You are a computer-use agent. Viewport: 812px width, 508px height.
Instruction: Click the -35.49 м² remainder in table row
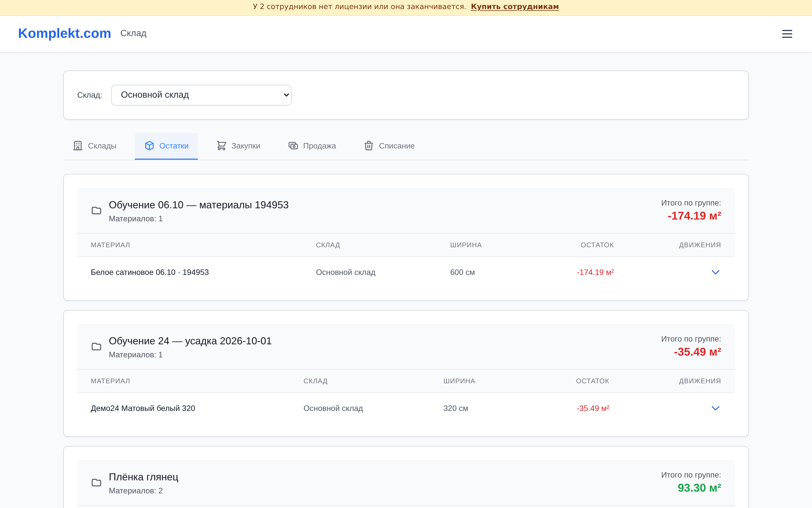tap(593, 408)
